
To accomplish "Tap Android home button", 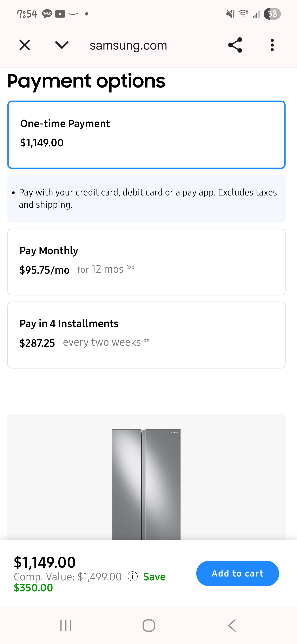I will (x=149, y=625).
